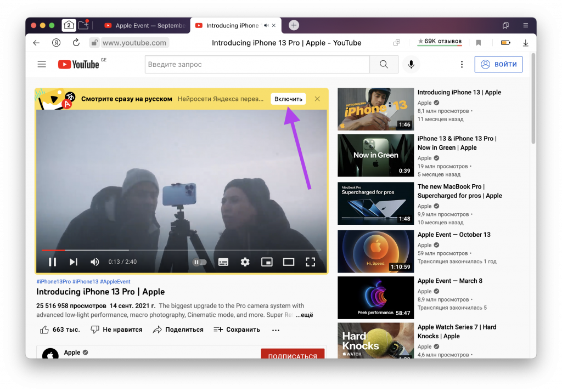The height and width of the screenshot is (392, 562).
Task: Expand more actions below the video
Action: [276, 330]
